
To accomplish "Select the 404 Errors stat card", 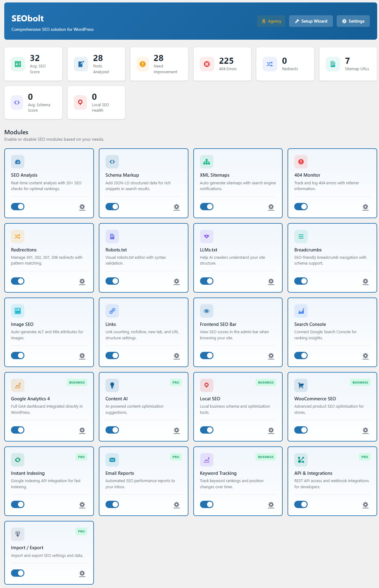I will click(222, 64).
